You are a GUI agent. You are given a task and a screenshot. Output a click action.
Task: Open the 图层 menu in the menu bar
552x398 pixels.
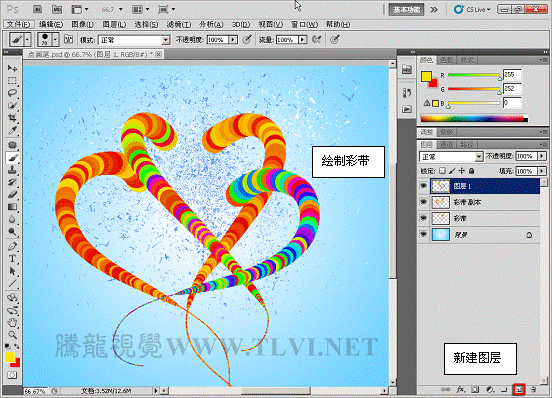point(114,24)
